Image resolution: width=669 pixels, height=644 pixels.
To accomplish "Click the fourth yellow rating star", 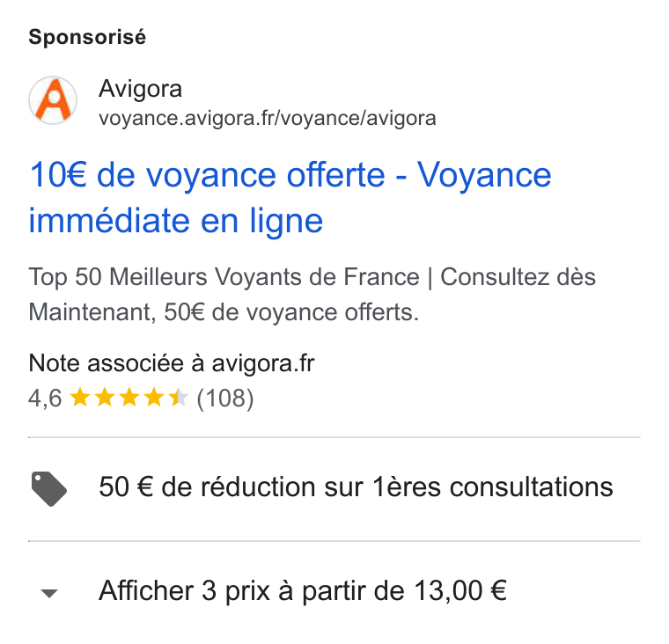I will pos(154,398).
